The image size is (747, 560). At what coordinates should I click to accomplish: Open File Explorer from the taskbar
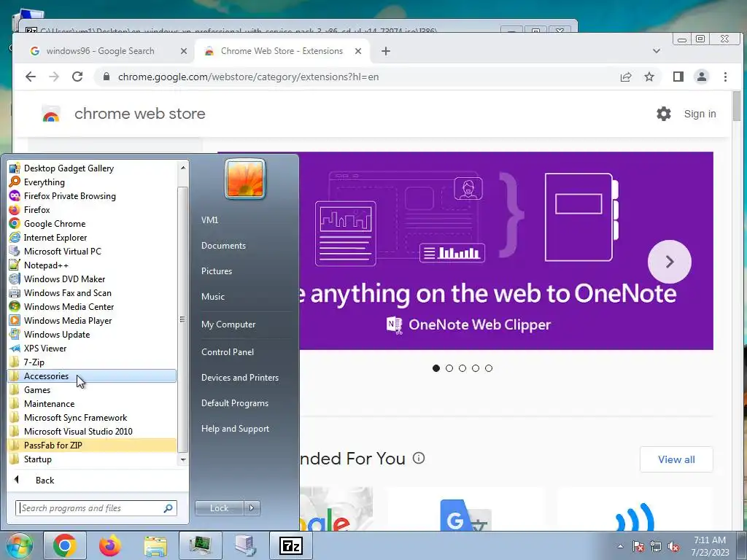click(x=155, y=545)
